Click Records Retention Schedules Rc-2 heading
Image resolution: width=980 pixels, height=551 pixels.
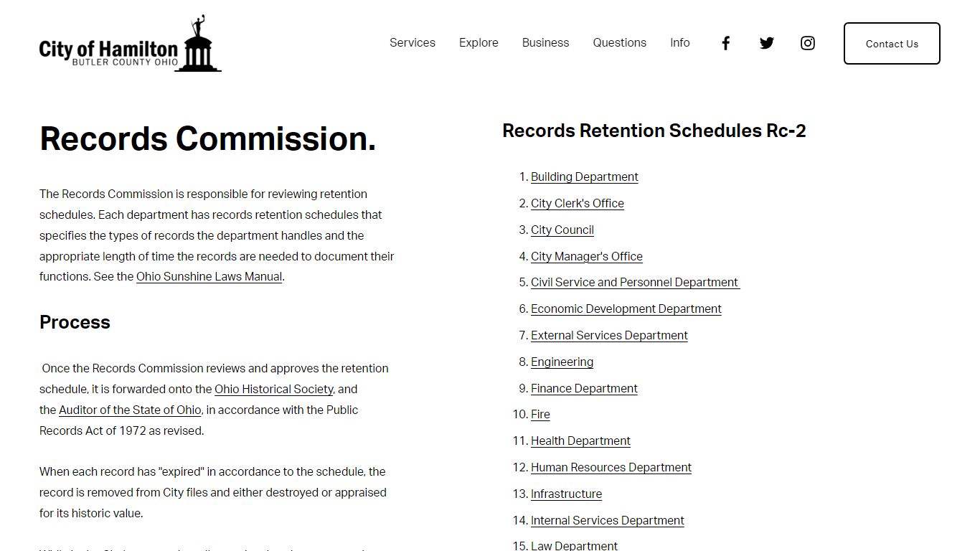(654, 131)
